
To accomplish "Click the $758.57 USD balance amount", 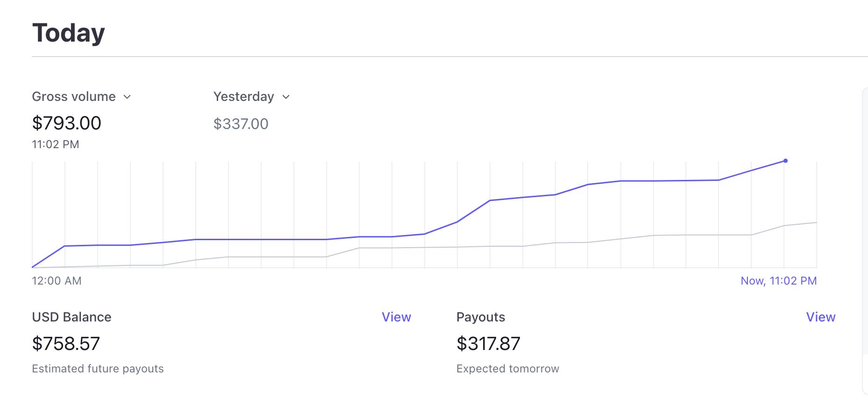I will (x=66, y=344).
